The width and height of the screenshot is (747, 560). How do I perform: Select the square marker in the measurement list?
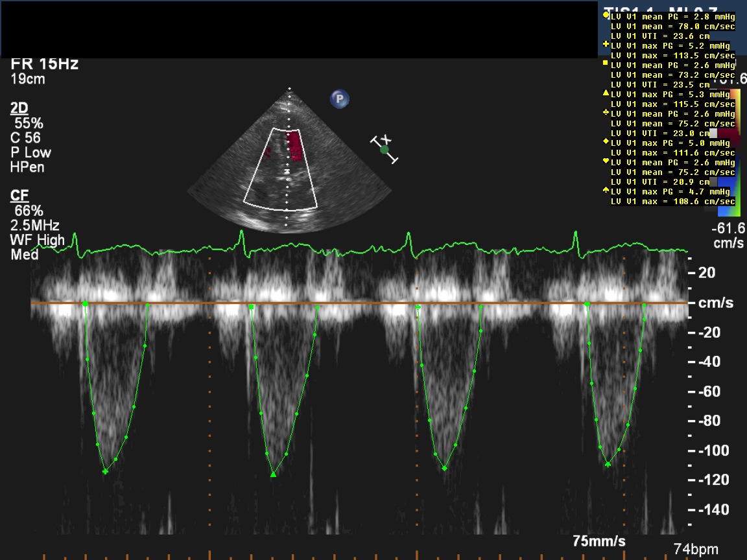[606, 64]
